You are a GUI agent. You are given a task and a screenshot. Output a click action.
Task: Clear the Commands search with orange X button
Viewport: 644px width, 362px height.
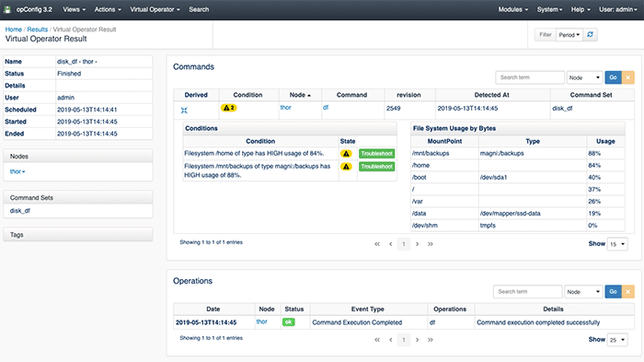628,77
